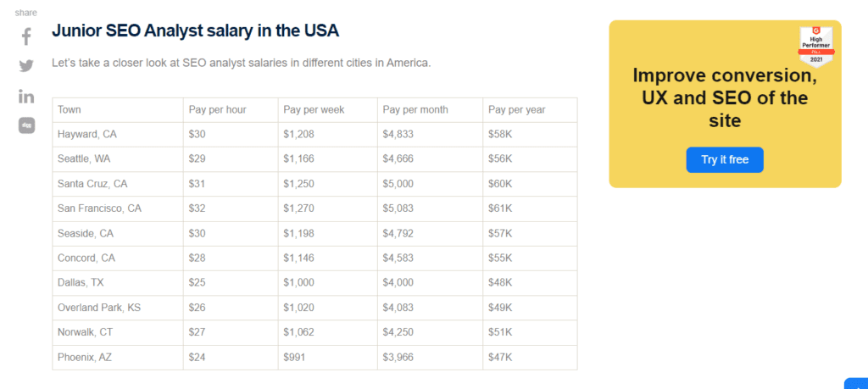This screenshot has height=389, width=868.
Task: Click the Town column header
Action: (x=70, y=110)
